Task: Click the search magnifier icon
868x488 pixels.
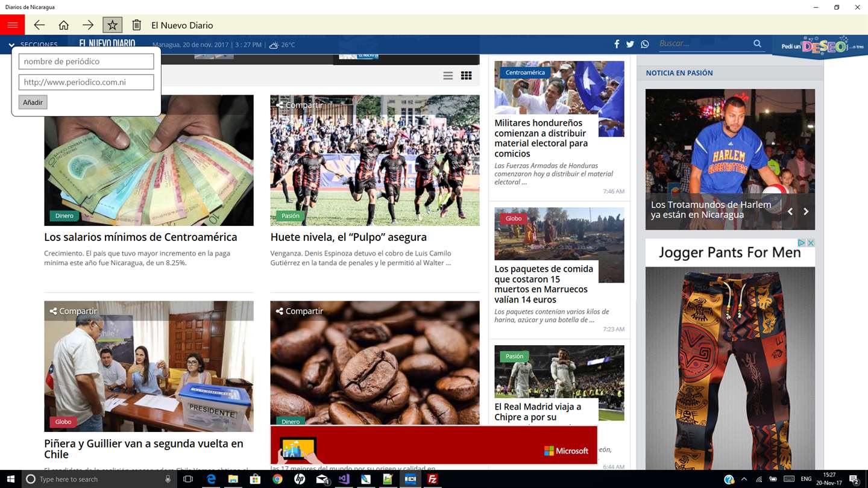Action: [757, 43]
